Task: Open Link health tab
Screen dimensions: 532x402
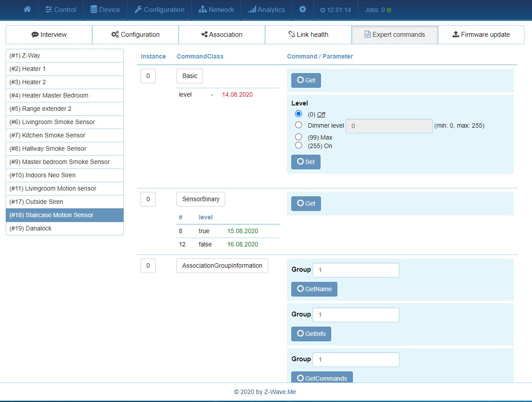Action: coord(308,35)
